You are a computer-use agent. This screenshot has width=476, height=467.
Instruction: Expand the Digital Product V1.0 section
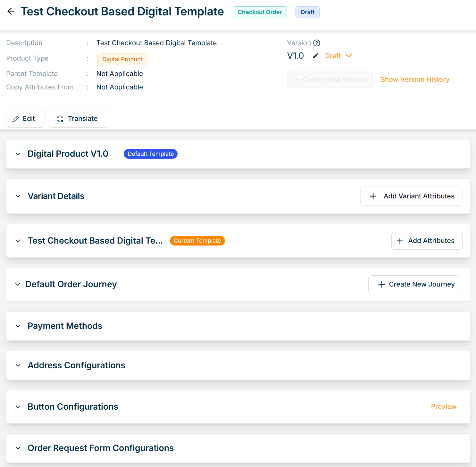[x=18, y=154]
